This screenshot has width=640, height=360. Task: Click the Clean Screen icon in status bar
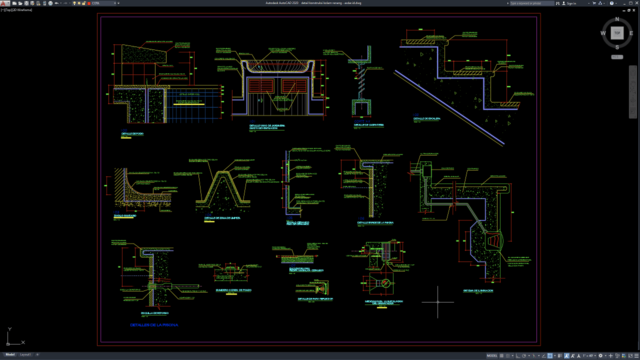pos(636,356)
